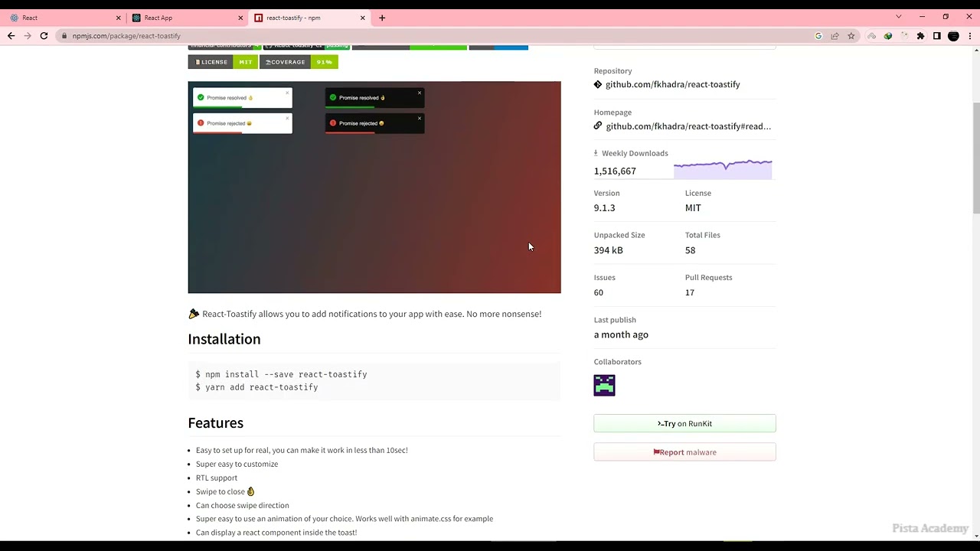Close the react-toastify npm tab
Image resolution: width=980 pixels, height=551 pixels.
[x=363, y=18]
